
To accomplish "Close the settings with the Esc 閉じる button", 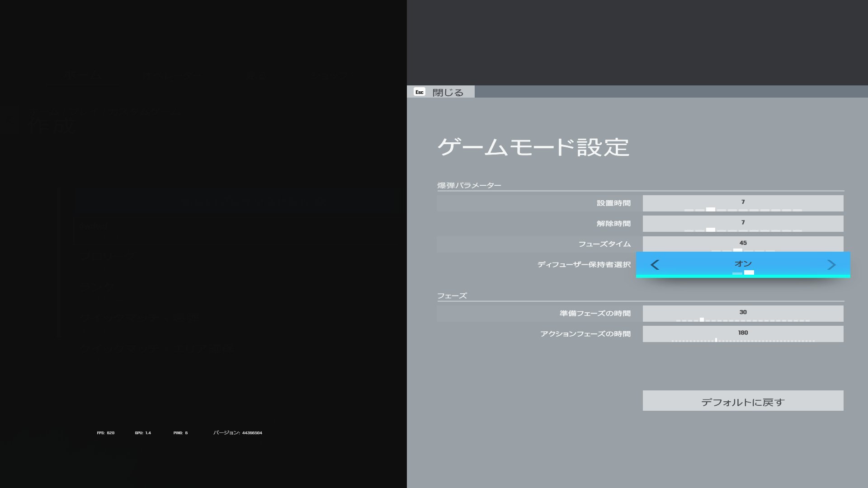I will click(441, 93).
